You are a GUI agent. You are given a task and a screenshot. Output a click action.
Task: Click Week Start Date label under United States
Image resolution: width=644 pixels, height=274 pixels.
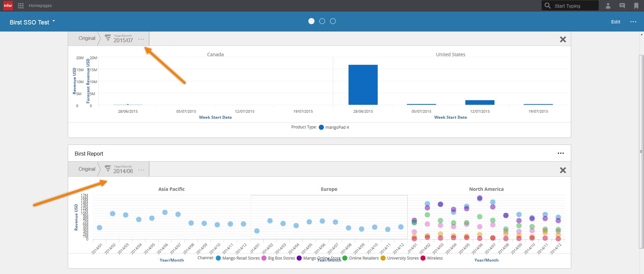450,117
